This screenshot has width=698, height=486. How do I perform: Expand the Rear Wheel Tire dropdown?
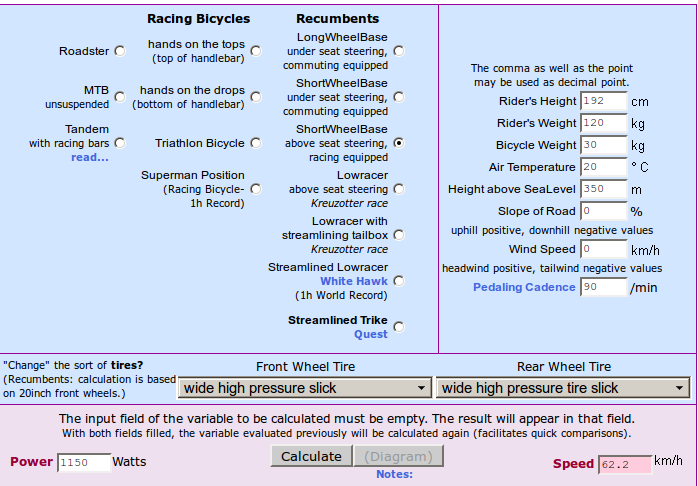pyautogui.click(x=564, y=388)
